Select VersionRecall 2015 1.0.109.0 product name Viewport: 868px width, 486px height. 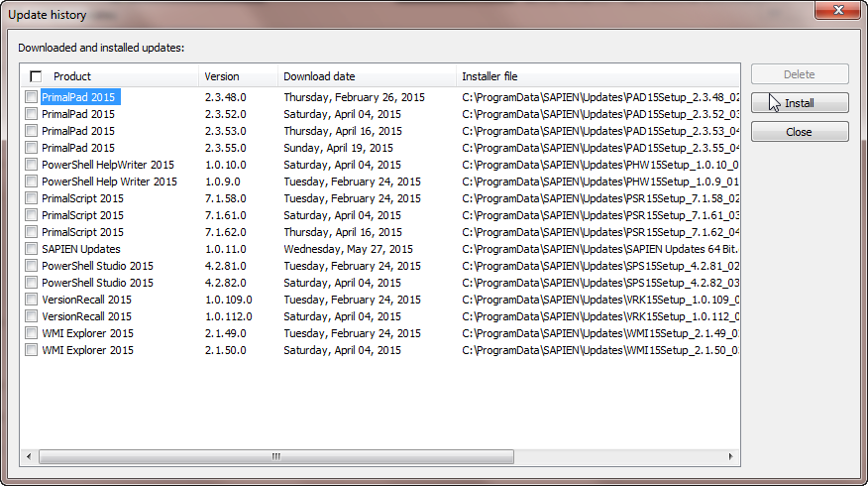86,300
